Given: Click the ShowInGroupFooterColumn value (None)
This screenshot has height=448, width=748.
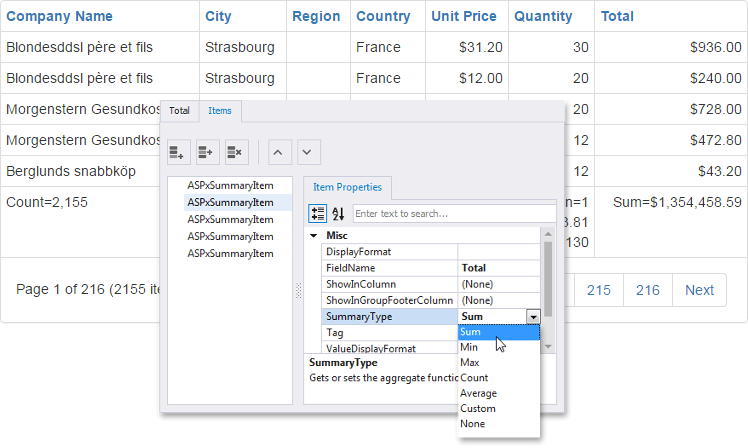Looking at the screenshot, I should pyautogui.click(x=499, y=301).
